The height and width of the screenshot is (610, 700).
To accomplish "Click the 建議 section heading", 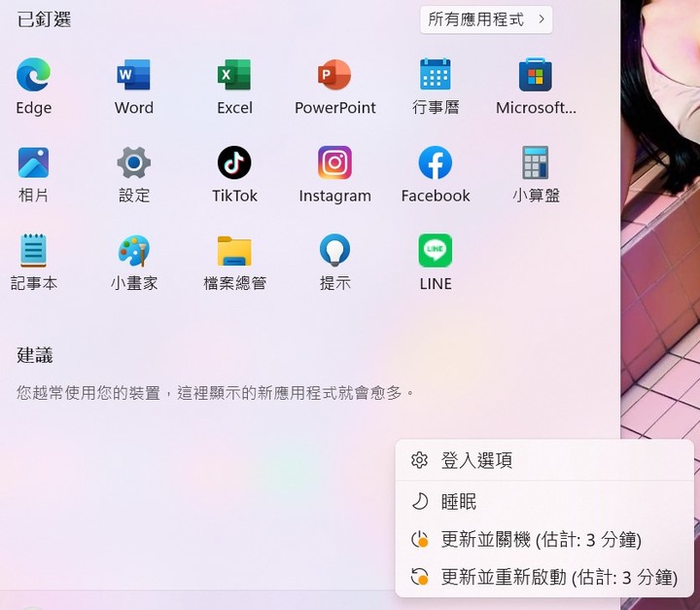I will (35, 355).
